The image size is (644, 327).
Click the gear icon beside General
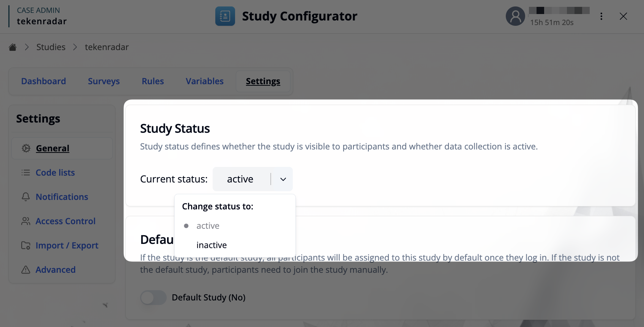tap(26, 148)
